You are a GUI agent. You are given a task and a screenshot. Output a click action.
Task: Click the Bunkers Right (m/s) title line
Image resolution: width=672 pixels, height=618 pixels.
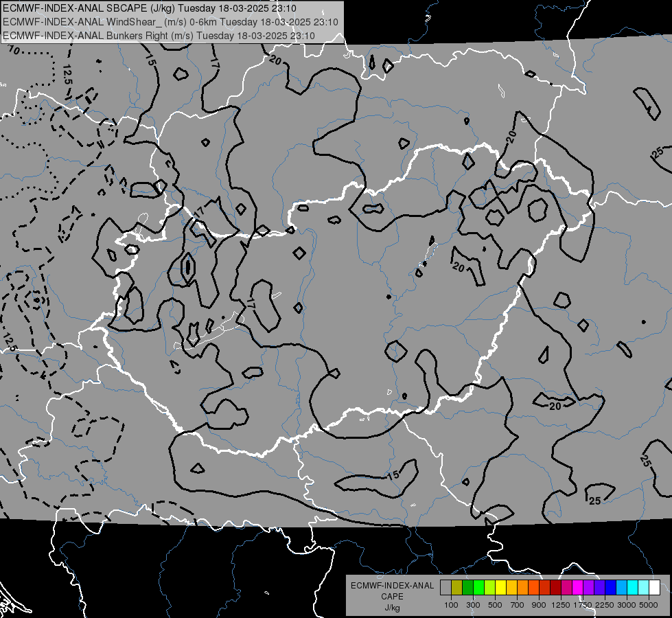[x=159, y=36]
